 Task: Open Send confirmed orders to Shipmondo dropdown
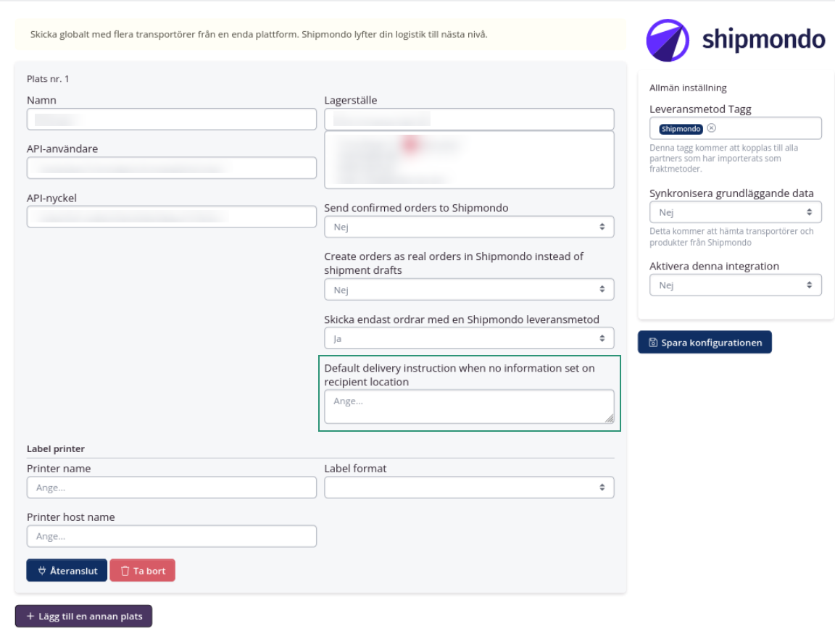pos(468,227)
